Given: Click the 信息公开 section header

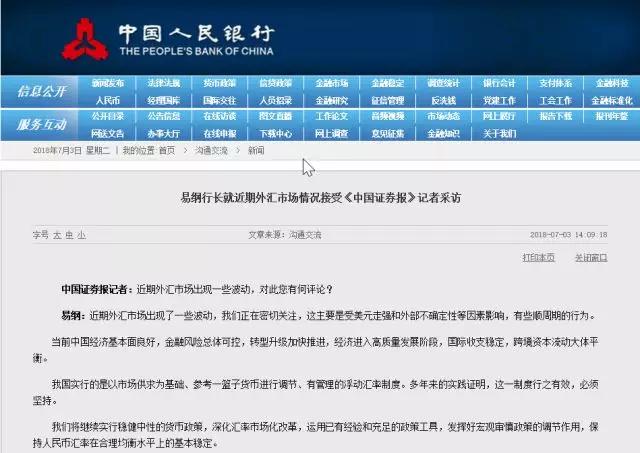Looking at the screenshot, I should point(41,91).
